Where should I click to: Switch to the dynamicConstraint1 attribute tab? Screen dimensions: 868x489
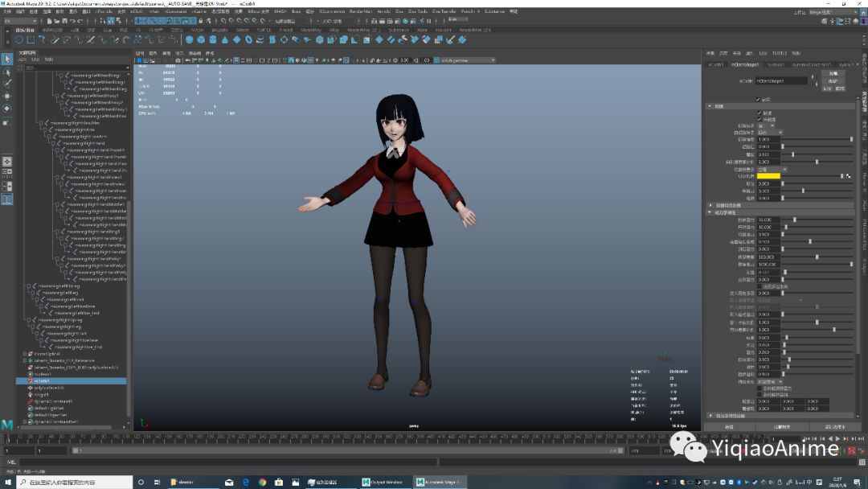coord(811,65)
